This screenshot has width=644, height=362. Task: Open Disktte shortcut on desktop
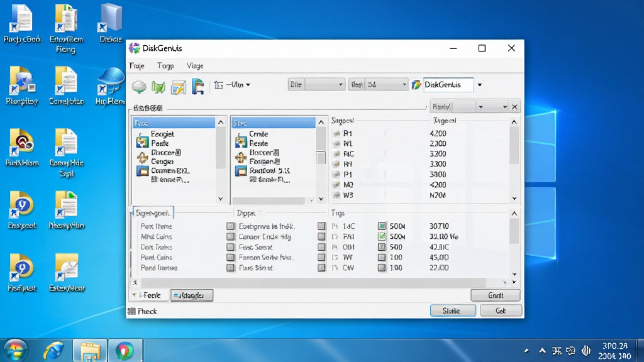pos(111,23)
